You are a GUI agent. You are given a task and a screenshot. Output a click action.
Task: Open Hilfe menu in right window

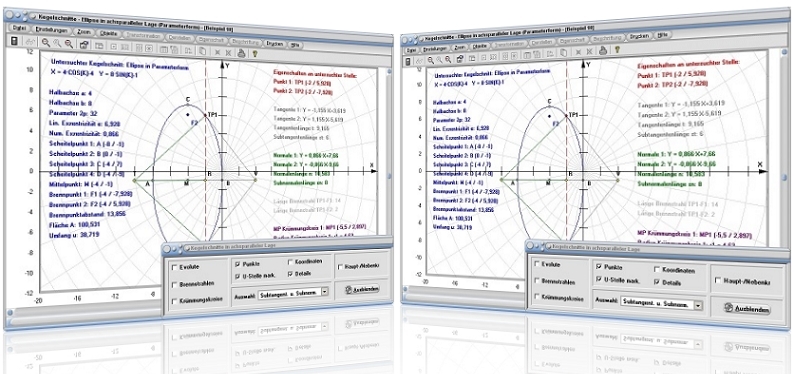click(662, 34)
